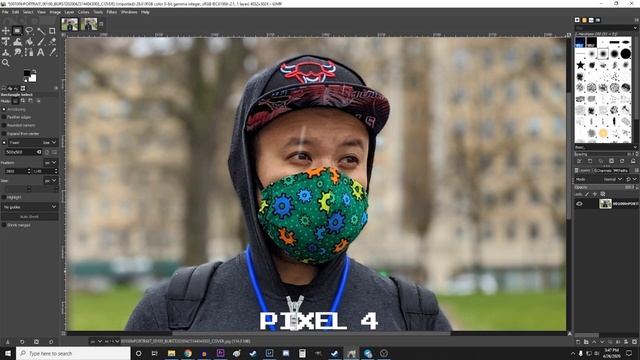Select the Warp Transform tool

18,42
